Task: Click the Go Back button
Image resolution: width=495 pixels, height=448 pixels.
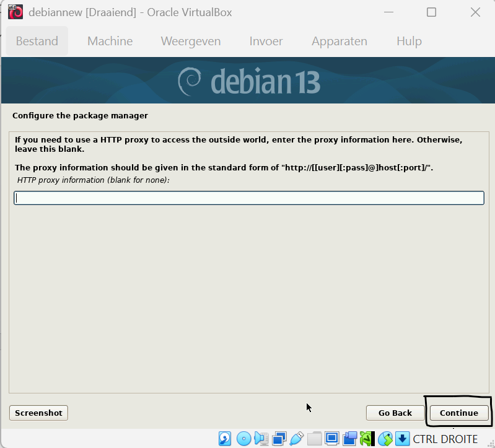Action: pos(395,413)
